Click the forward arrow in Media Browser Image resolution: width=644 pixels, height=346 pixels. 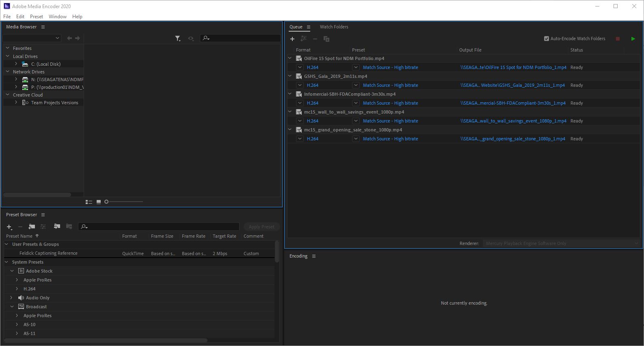coord(78,38)
